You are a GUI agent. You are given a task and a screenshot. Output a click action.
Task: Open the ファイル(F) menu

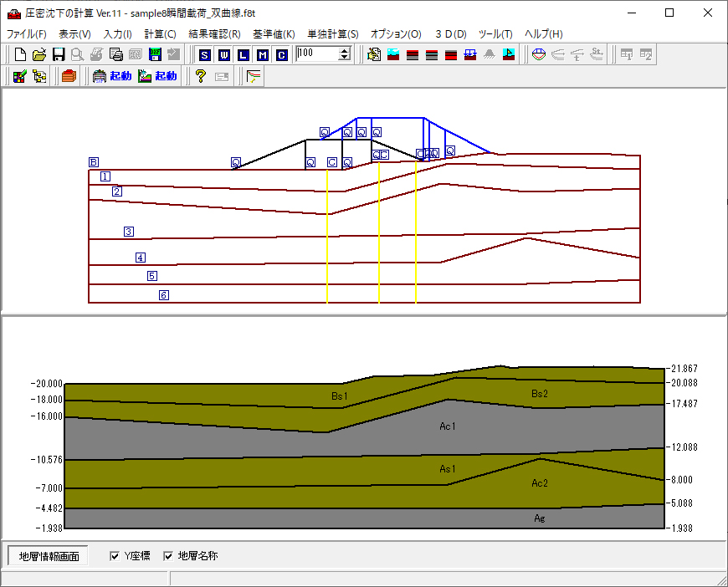[27, 34]
